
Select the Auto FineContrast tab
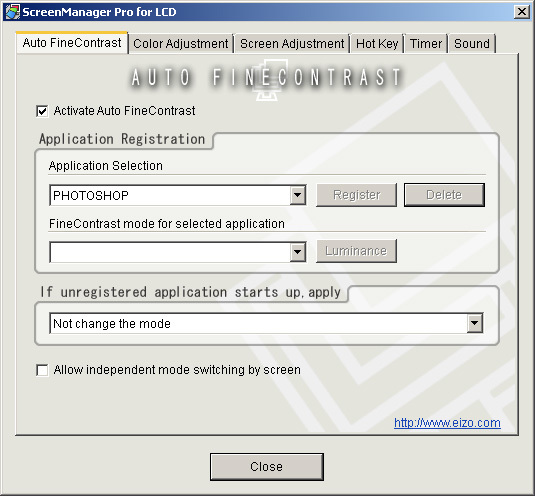click(72, 43)
